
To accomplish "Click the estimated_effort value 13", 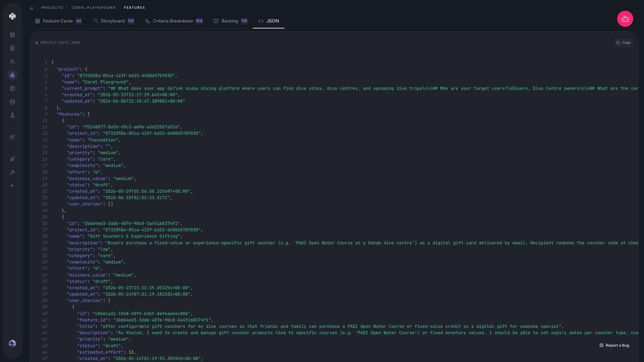I will point(131,352).
